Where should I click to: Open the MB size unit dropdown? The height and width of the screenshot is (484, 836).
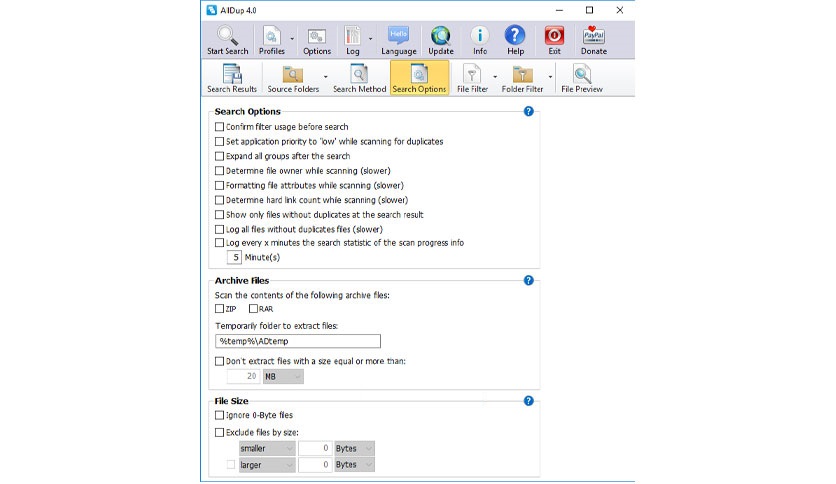click(280, 377)
